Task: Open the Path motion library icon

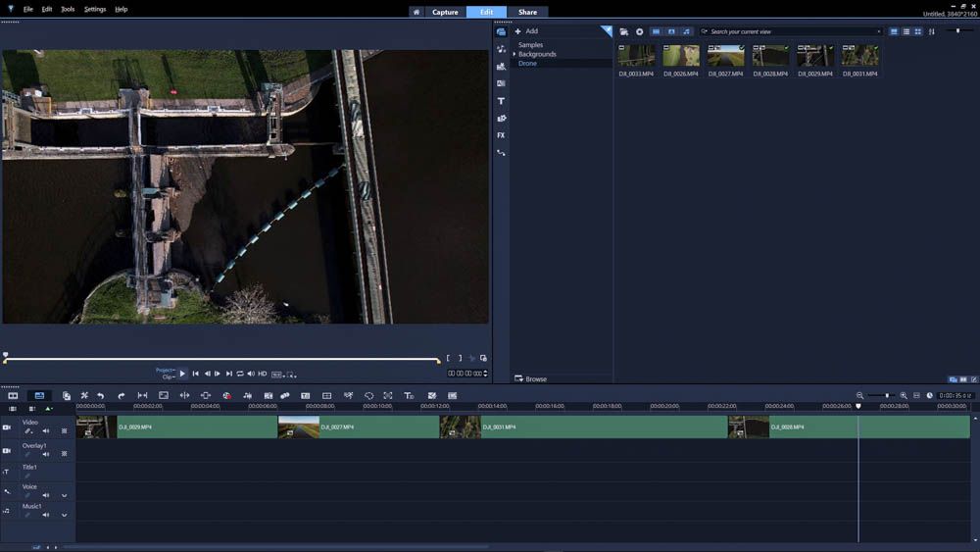Action: 501,153
